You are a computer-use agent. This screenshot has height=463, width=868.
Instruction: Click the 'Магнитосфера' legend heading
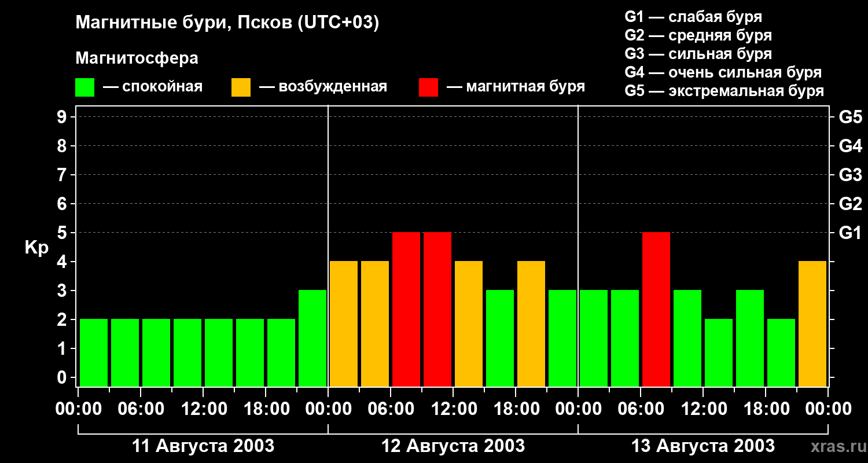coord(137,58)
